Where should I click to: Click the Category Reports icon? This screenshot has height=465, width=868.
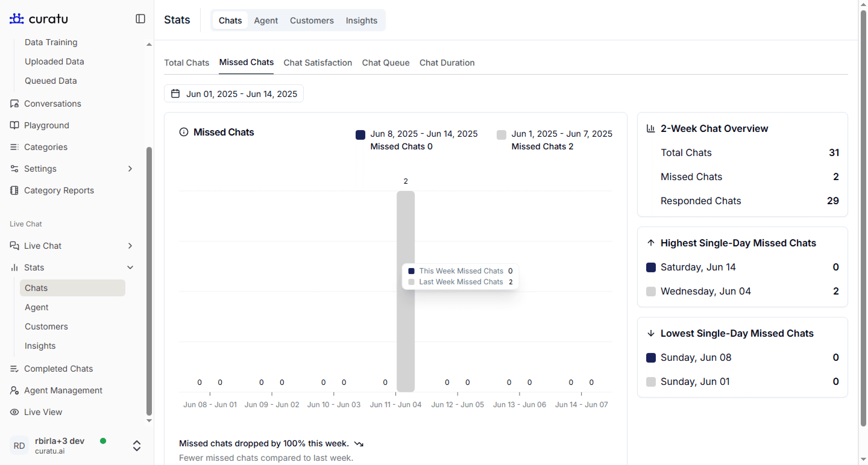pyautogui.click(x=14, y=191)
